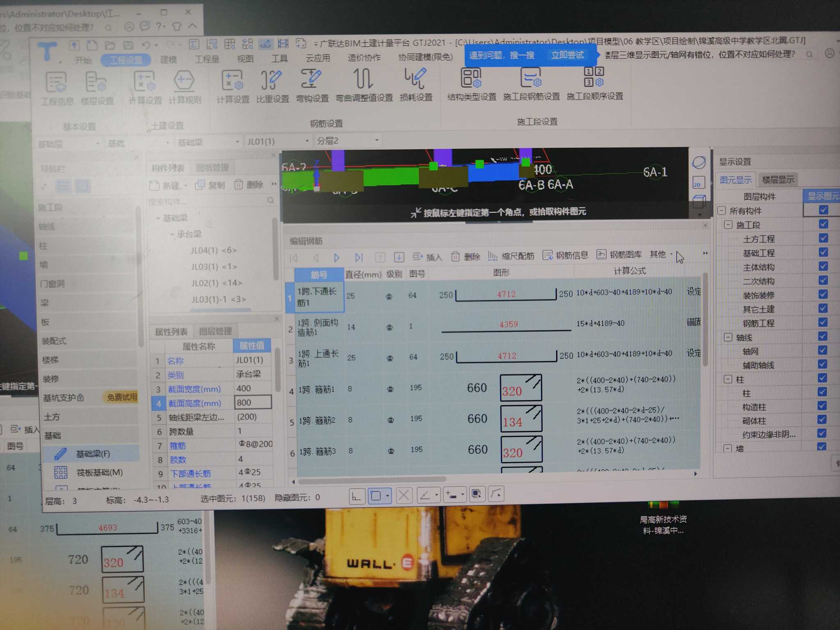840x630 pixels.
Task: Select JL04(1) <6> in component list
Action: pos(214,250)
